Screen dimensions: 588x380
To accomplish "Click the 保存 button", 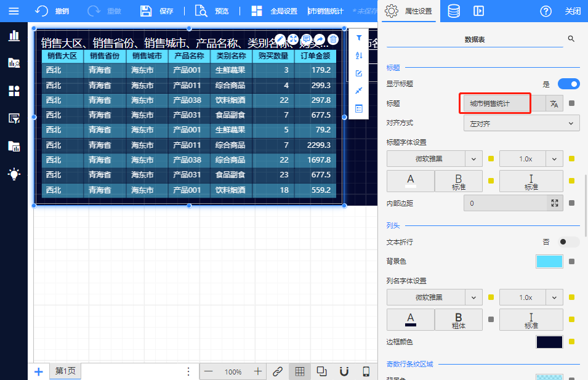I will [x=157, y=11].
